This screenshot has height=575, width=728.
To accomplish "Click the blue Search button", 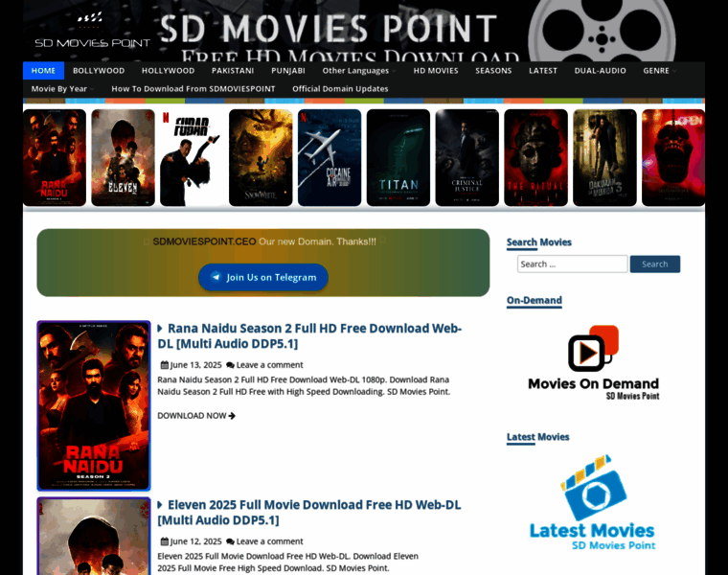I will tap(654, 264).
